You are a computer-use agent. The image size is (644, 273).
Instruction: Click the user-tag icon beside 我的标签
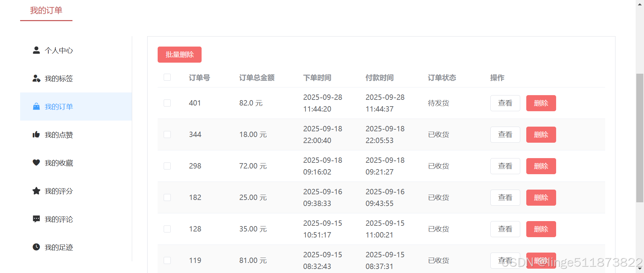click(36, 78)
